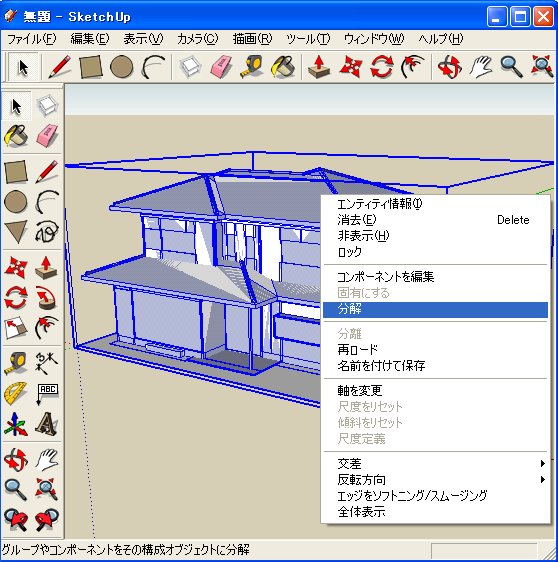
Task: Select the Eraser tool in side toolbar
Action: click(x=47, y=136)
